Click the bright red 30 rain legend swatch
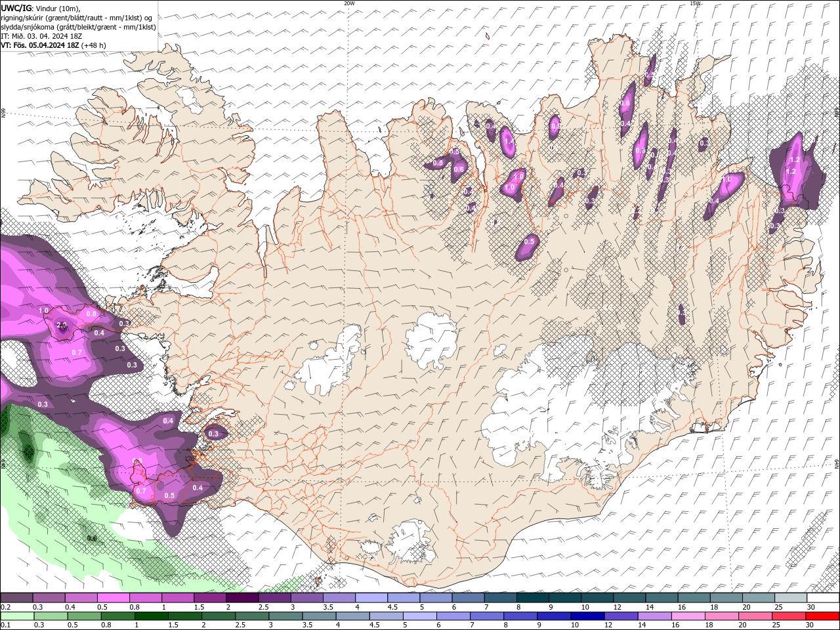Screen dimensions: 840x630 (822, 616)
